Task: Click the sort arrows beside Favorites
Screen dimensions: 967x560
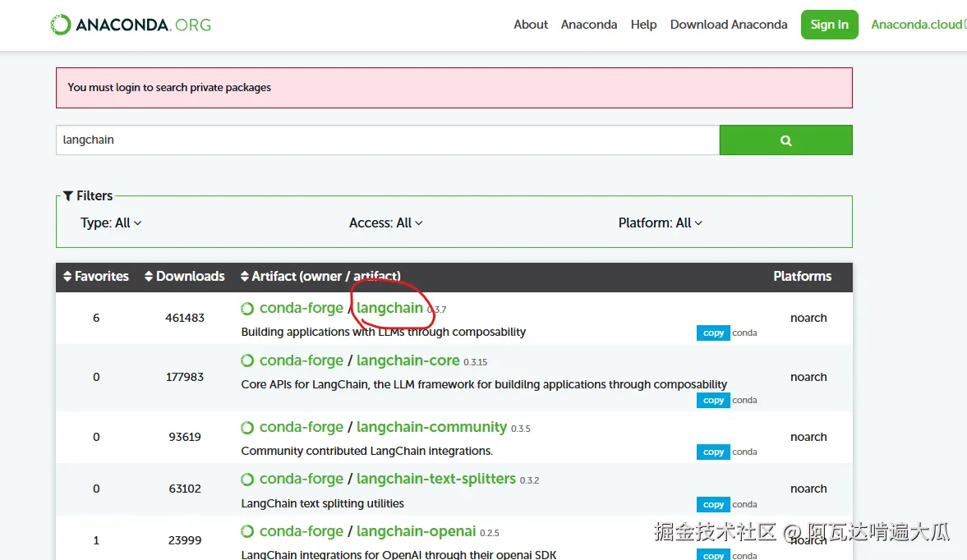Action: (x=67, y=277)
